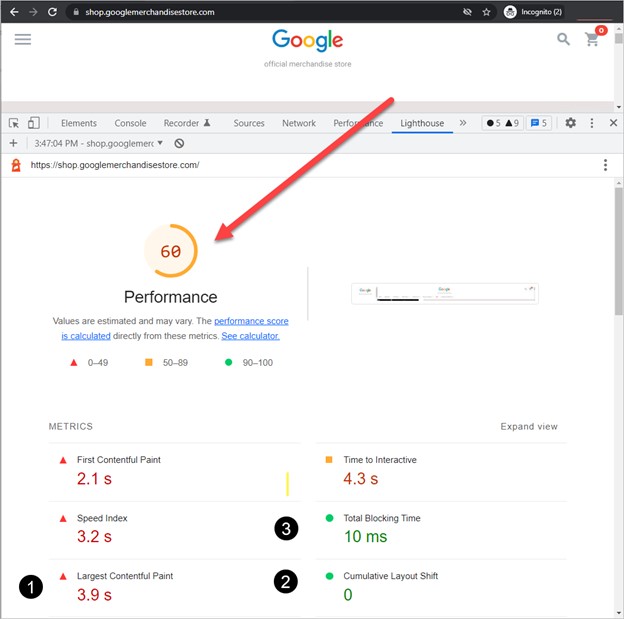Switch to the Performance tab
This screenshot has width=624, height=619.
[358, 123]
